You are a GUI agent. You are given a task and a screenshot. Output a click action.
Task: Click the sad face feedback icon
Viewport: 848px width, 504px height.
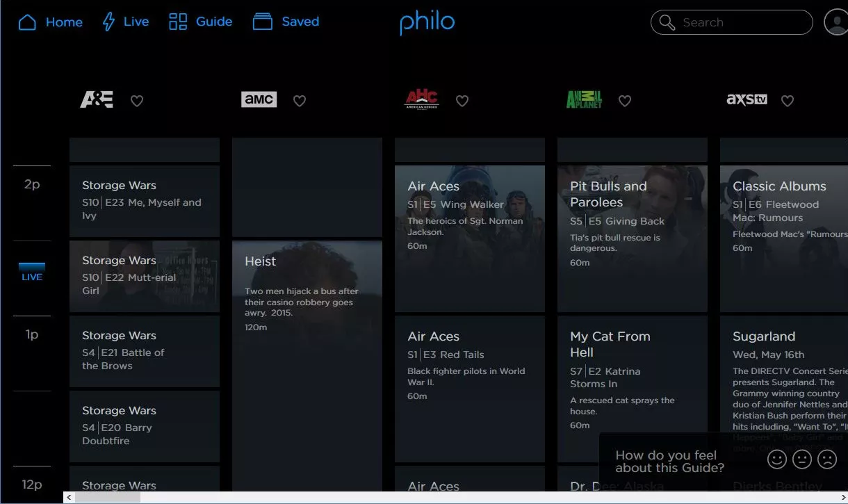coord(827,460)
